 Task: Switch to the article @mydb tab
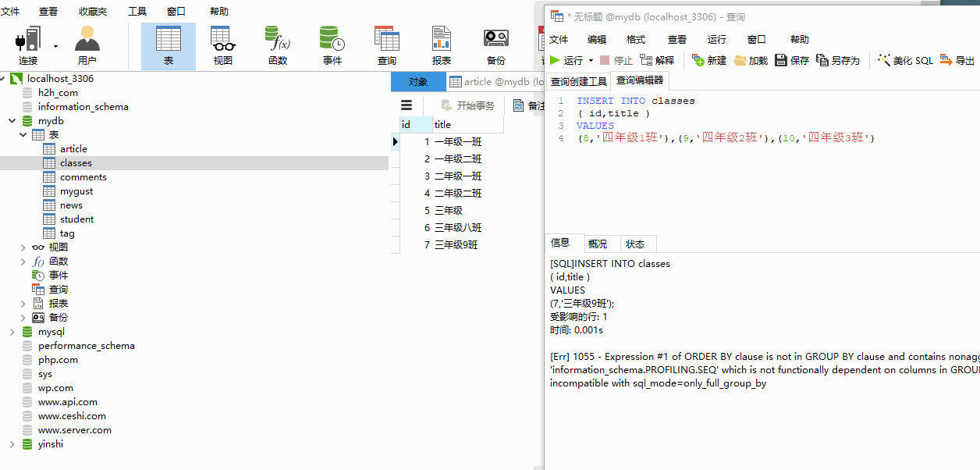[495, 82]
